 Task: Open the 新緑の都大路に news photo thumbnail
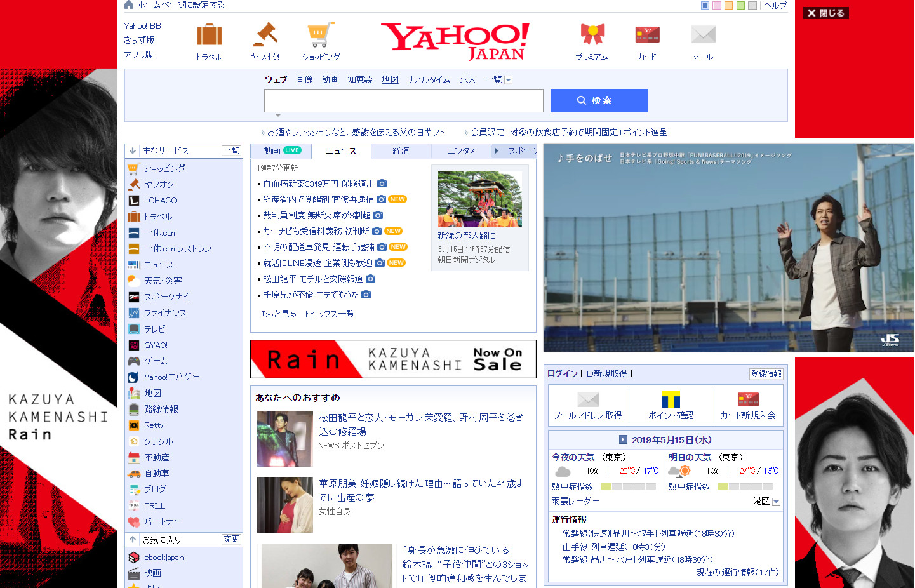tap(480, 199)
